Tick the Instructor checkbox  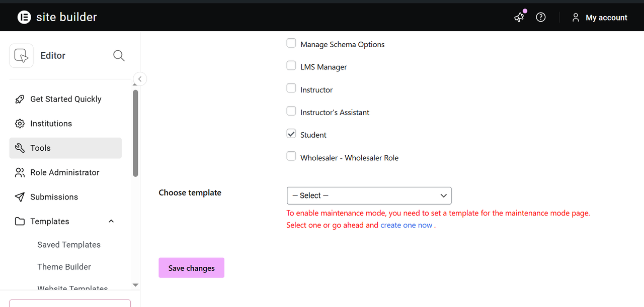coord(291,88)
